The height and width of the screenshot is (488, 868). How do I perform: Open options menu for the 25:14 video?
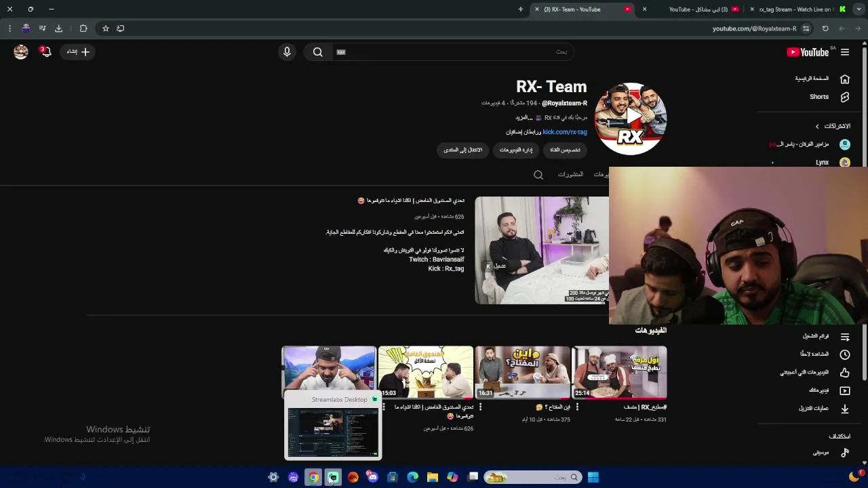pos(577,407)
